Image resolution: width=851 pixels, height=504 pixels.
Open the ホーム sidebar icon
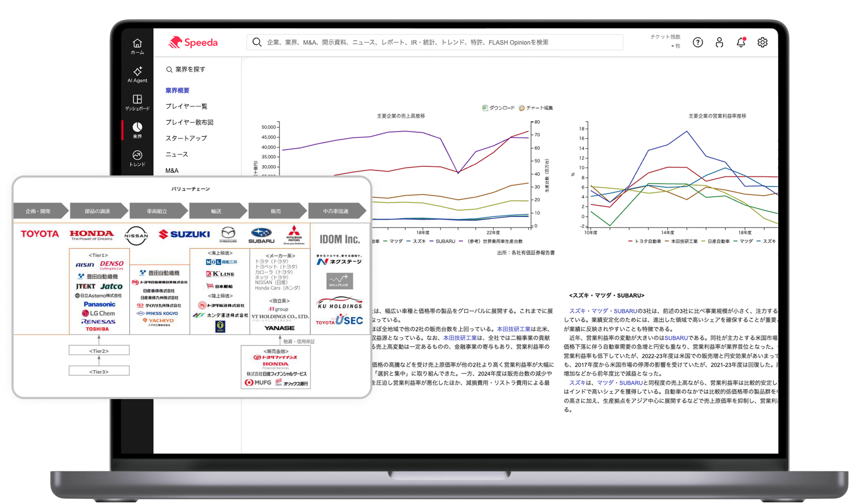pos(137,46)
